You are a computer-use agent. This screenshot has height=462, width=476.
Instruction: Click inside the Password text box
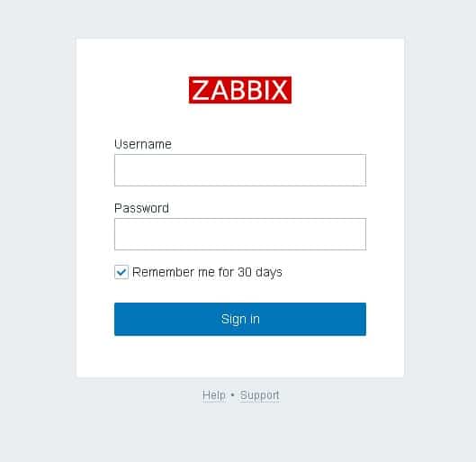(240, 234)
